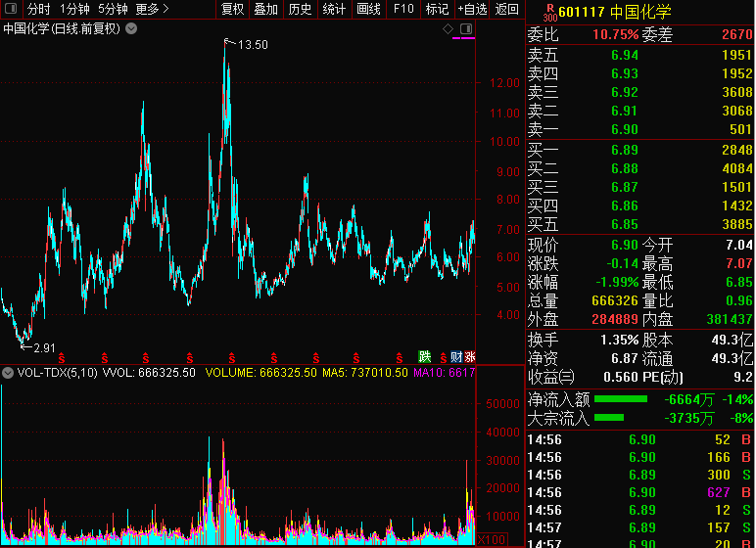This screenshot has width=756, height=548.
Task: Click the 标记 mark button
Action: click(x=438, y=9)
